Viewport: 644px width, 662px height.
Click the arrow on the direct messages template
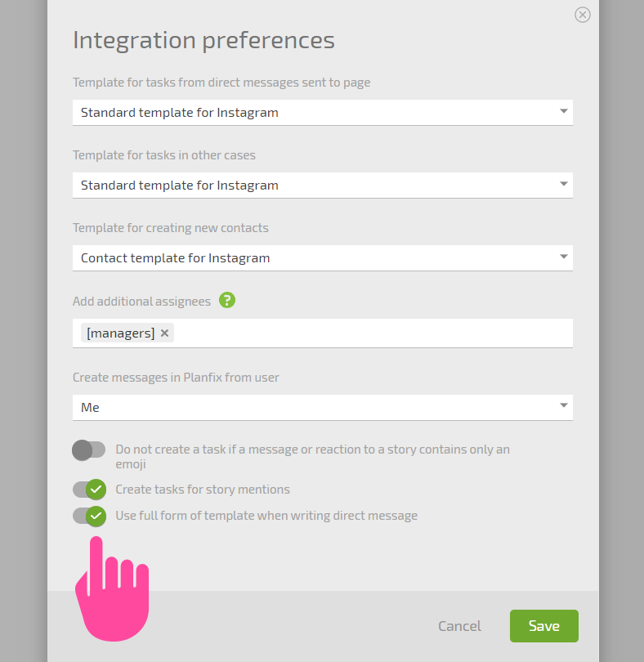pos(563,111)
